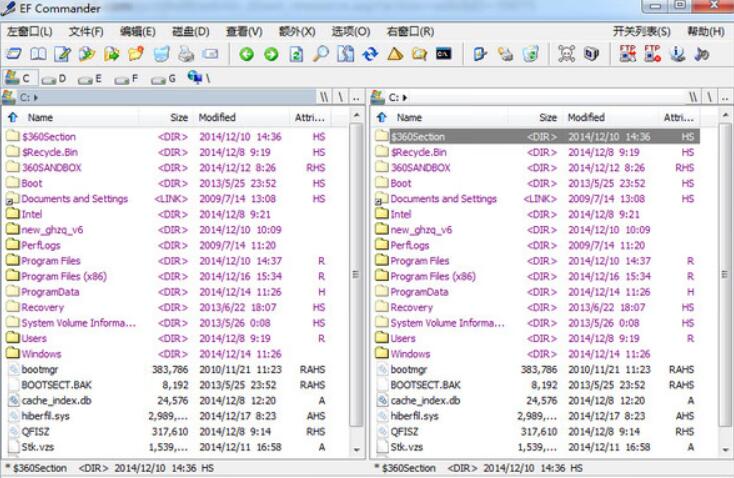Click the new folder icon in toolbar

(x=136, y=54)
